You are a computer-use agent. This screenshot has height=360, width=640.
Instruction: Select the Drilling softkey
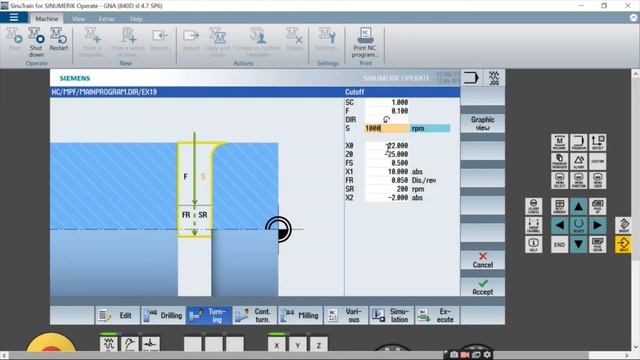point(163,315)
